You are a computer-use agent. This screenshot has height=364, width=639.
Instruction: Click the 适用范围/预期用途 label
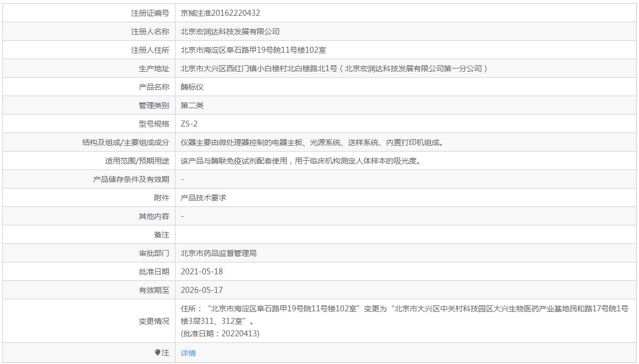(x=137, y=161)
